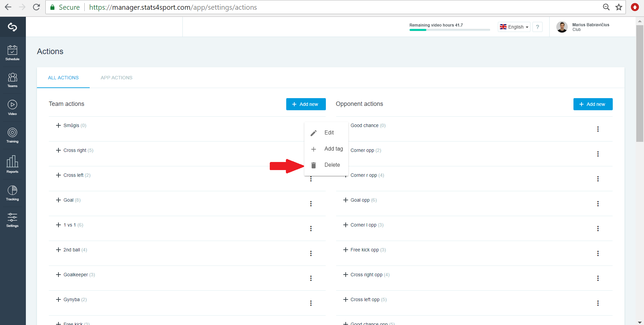The image size is (644, 325).
Task: Open three-dot menu for Good chance
Action: (598, 129)
